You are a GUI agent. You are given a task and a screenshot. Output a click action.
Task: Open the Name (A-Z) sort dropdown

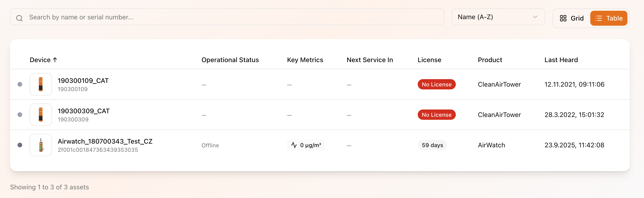point(498,17)
